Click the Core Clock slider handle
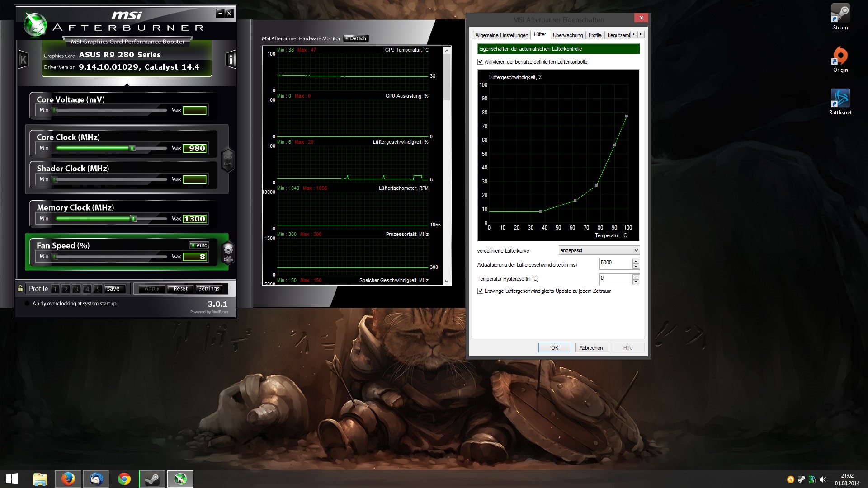 click(132, 148)
